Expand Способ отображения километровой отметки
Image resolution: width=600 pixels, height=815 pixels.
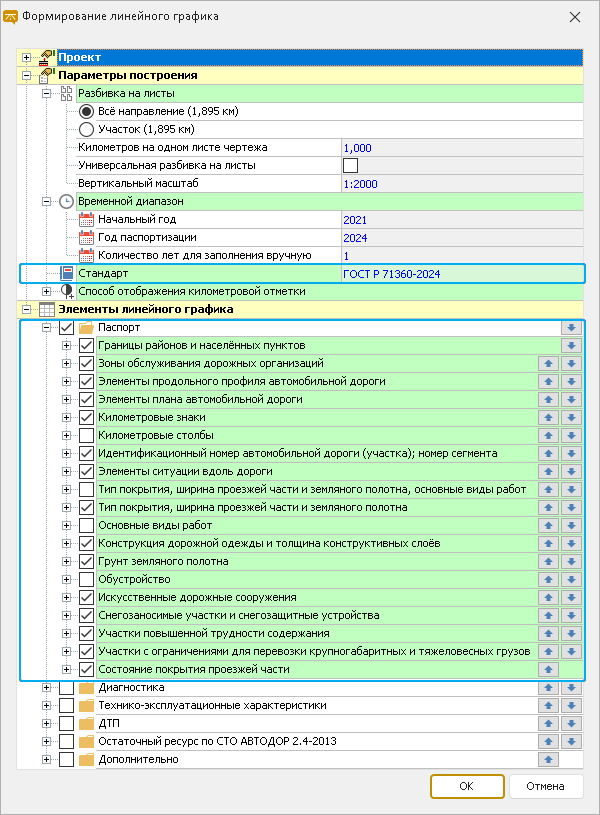pos(46,292)
